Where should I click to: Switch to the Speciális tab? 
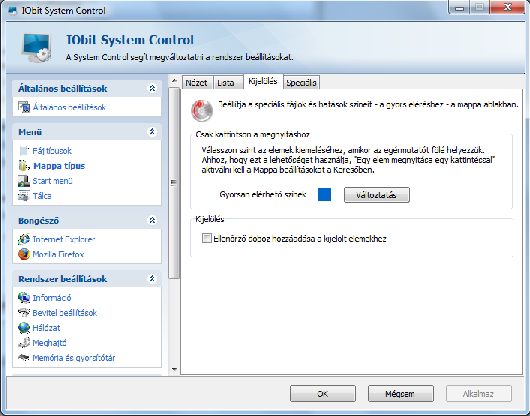pos(301,82)
